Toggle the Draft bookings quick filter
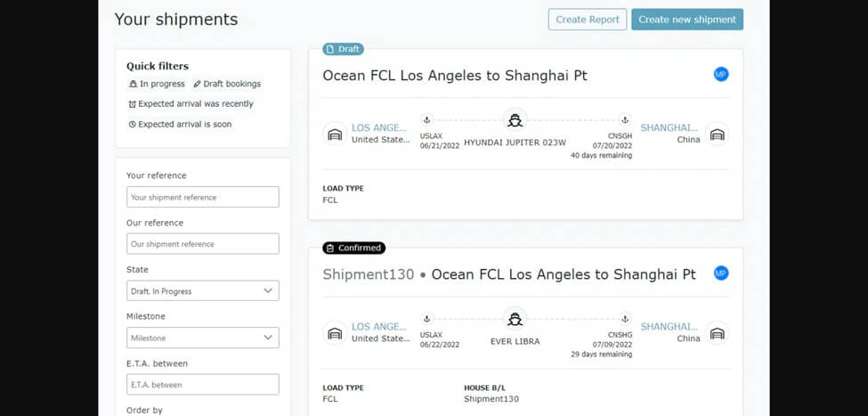The width and height of the screenshot is (868, 416). coord(227,84)
